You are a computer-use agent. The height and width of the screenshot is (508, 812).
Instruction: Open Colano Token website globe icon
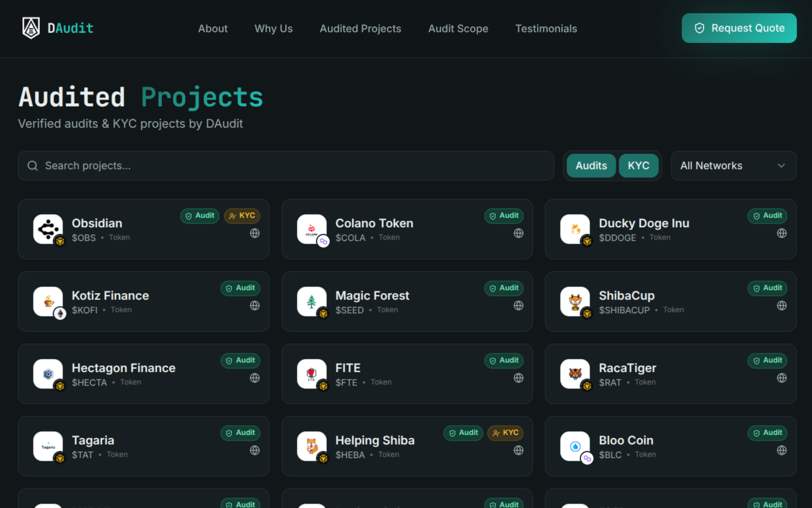point(518,233)
